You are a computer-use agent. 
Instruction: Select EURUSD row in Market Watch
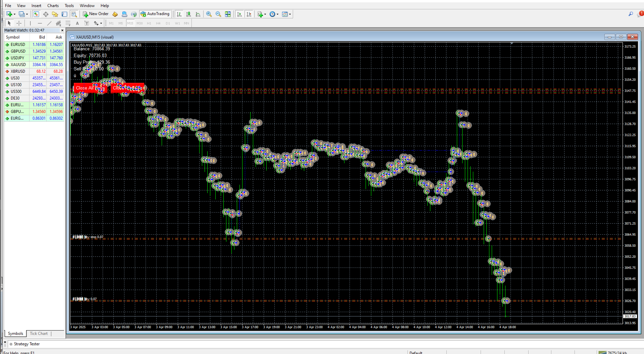(x=34, y=45)
